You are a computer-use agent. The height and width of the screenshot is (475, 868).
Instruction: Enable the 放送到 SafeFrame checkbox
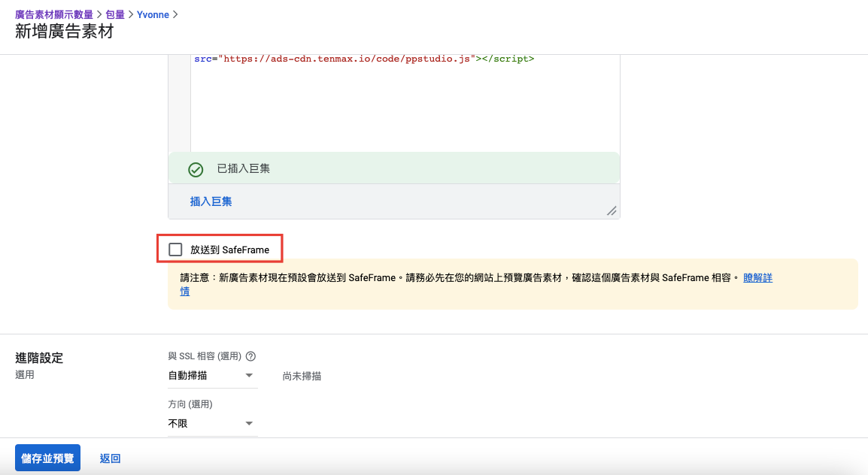click(175, 250)
